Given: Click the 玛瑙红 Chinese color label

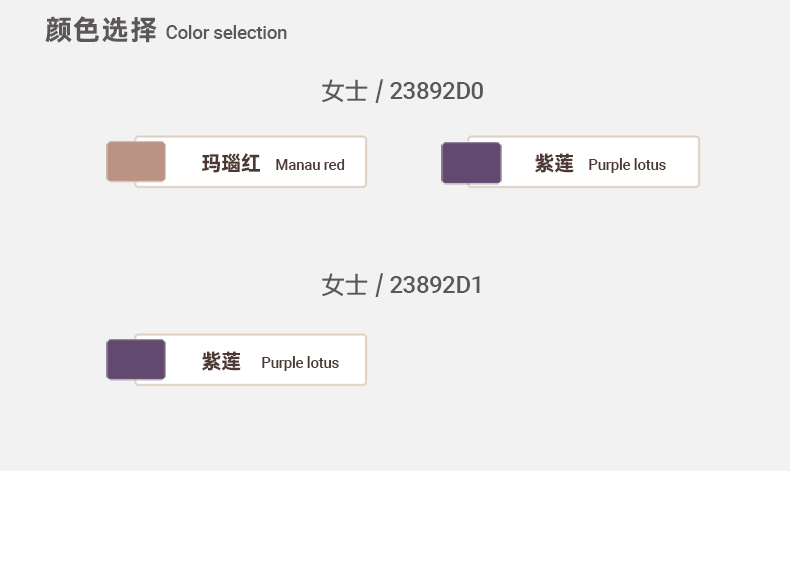Looking at the screenshot, I should (231, 164).
